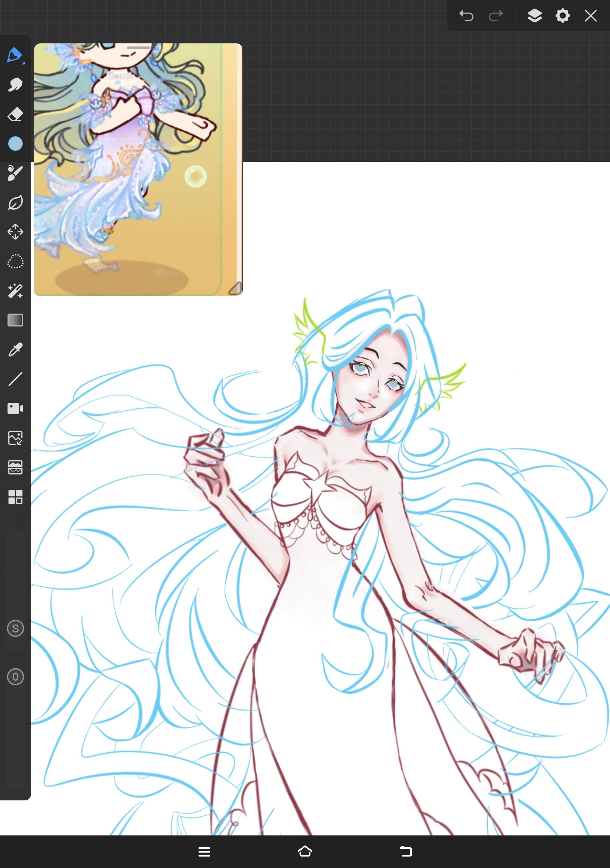The width and height of the screenshot is (610, 868).
Task: Tap the circled S quick button
Action: pos(15,629)
